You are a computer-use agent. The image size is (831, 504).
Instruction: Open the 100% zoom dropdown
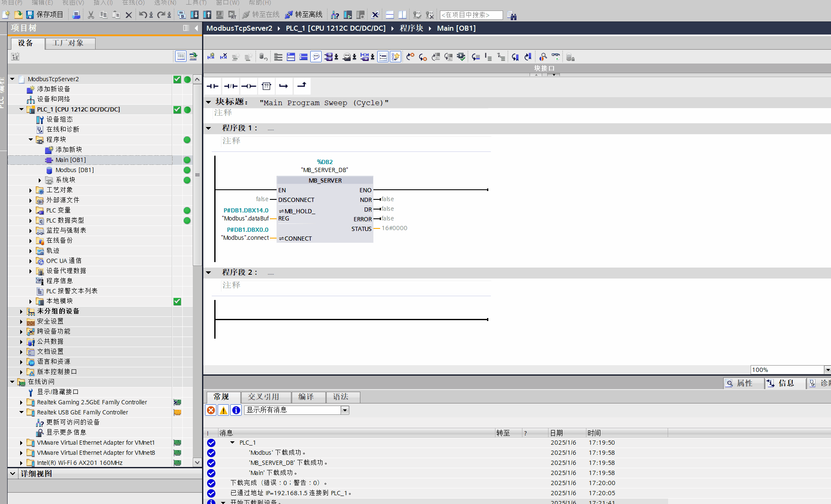click(x=827, y=370)
